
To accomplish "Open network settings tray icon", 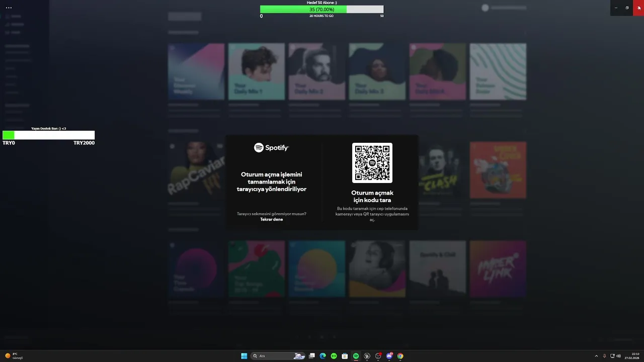I will point(612,356).
